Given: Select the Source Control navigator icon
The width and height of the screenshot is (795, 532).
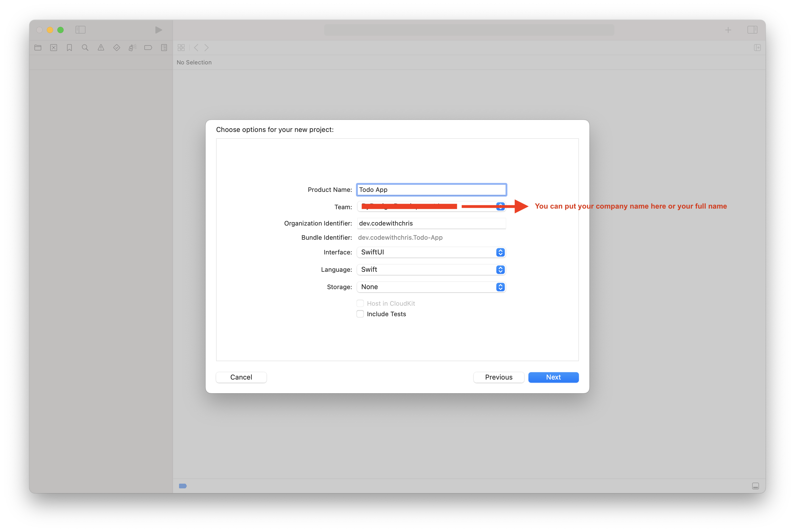Looking at the screenshot, I should tap(54, 48).
